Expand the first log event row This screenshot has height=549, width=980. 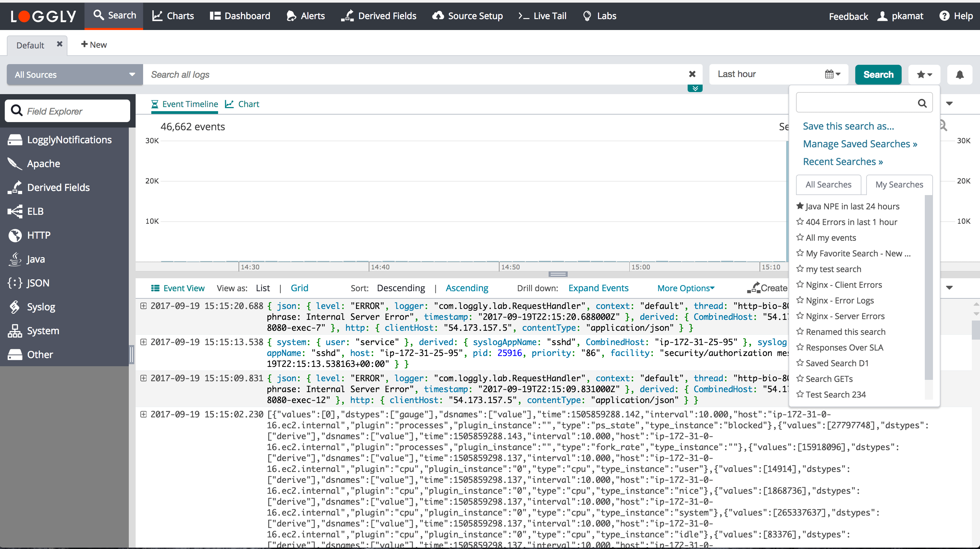(143, 306)
